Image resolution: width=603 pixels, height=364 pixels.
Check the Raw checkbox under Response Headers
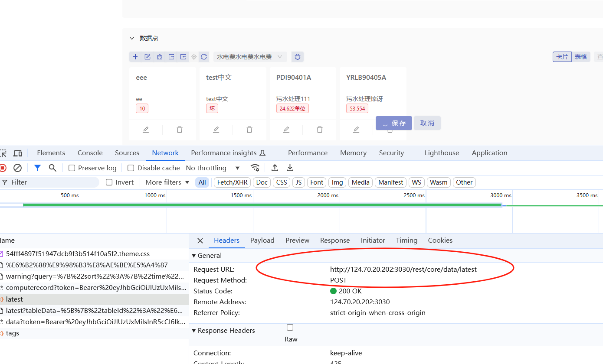(x=290, y=328)
